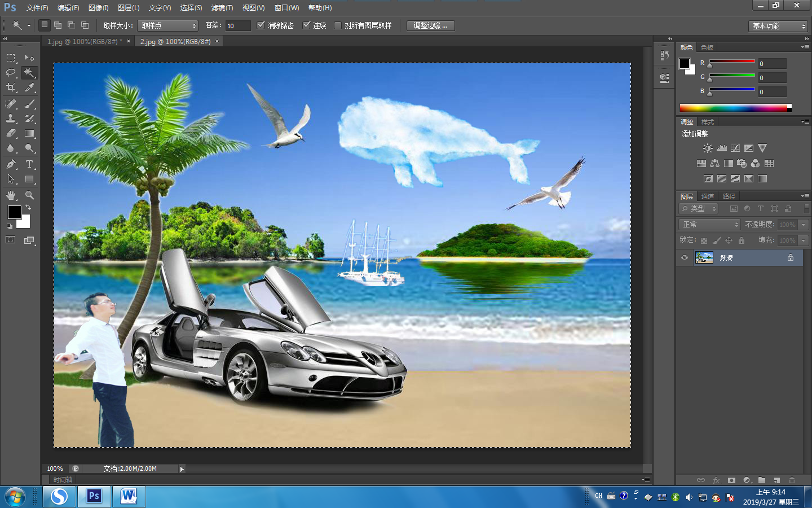The width and height of the screenshot is (812, 508).
Task: Click the Add layer mask button
Action: click(731, 480)
